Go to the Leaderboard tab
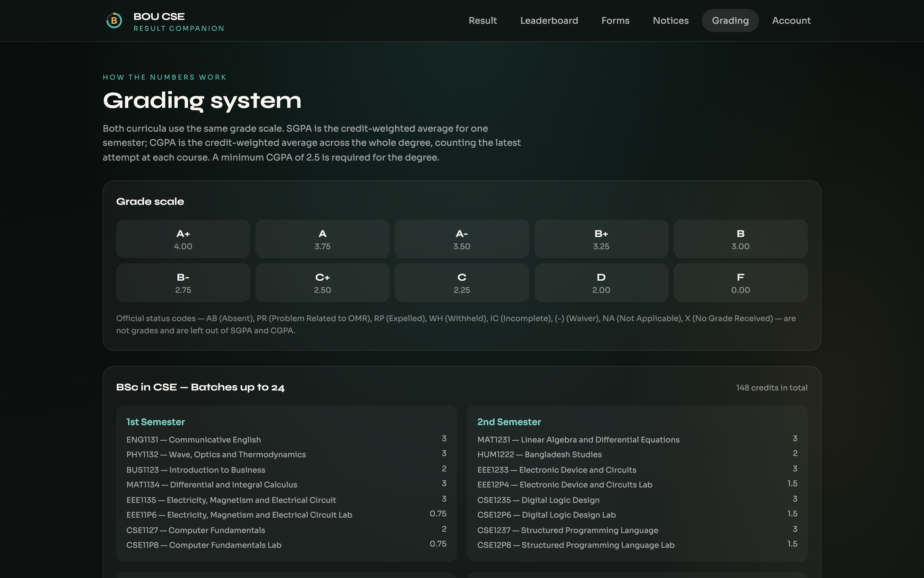This screenshot has width=924, height=578. click(x=549, y=21)
